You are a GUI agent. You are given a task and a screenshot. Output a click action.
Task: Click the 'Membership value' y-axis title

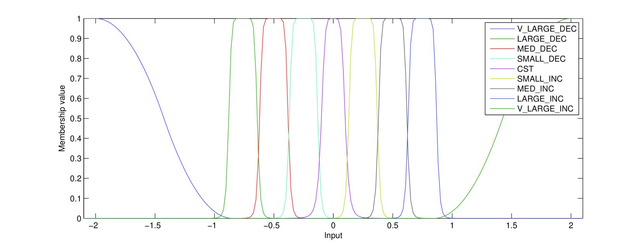tap(62, 119)
